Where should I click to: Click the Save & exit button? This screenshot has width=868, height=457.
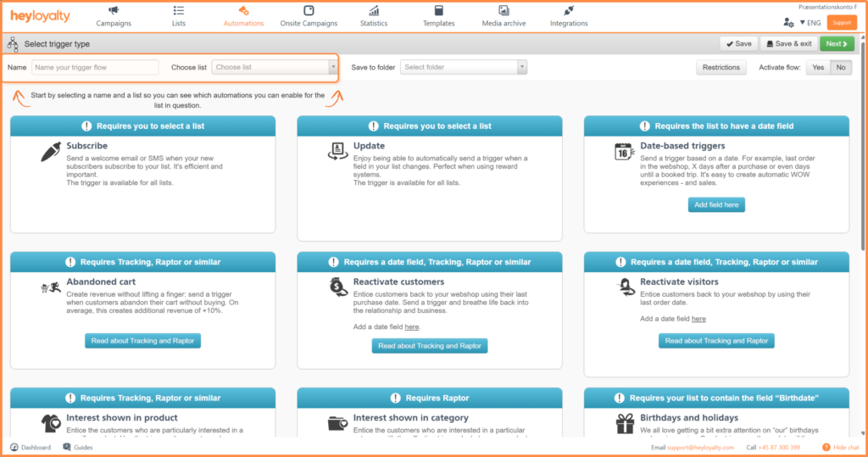click(787, 43)
